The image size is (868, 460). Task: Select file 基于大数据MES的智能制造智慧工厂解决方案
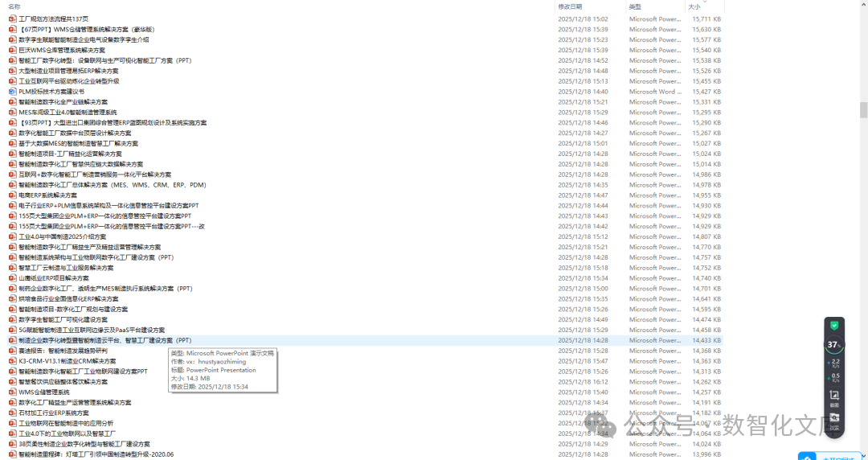78,143
